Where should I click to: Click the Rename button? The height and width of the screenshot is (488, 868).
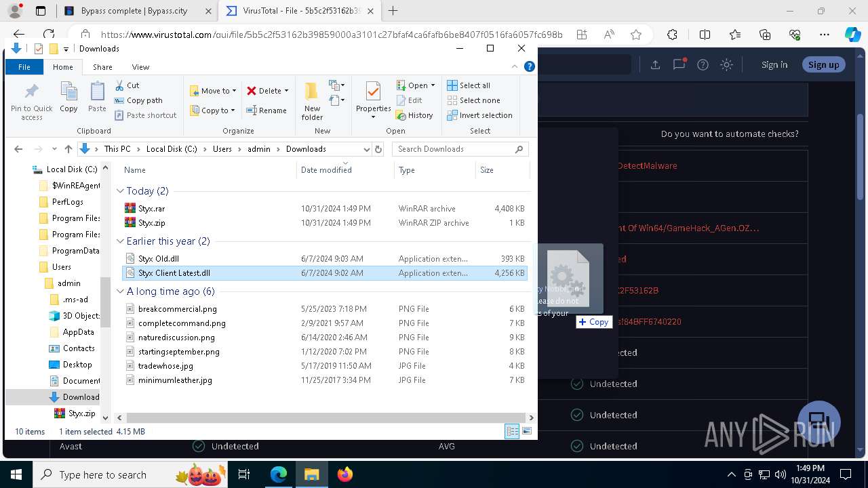[x=267, y=110]
